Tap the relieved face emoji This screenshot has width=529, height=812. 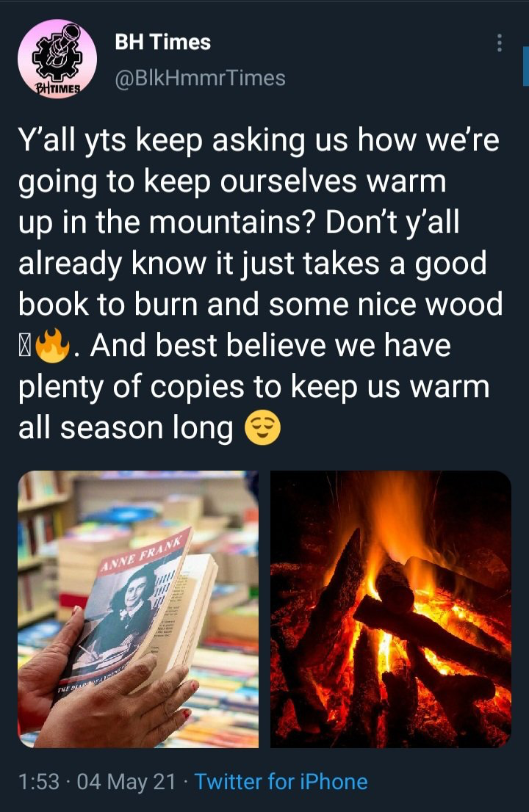click(262, 428)
